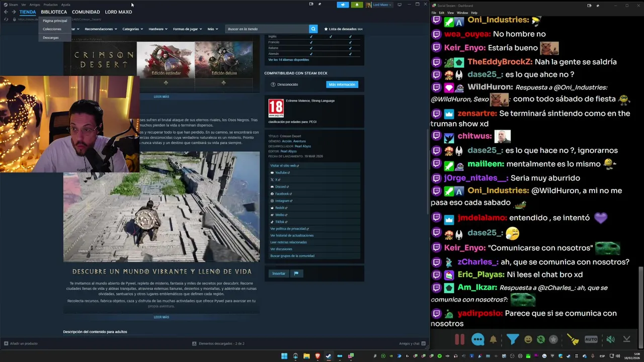Expand the Categorías store dropdown
644x362 pixels.
pyautogui.click(x=133, y=29)
